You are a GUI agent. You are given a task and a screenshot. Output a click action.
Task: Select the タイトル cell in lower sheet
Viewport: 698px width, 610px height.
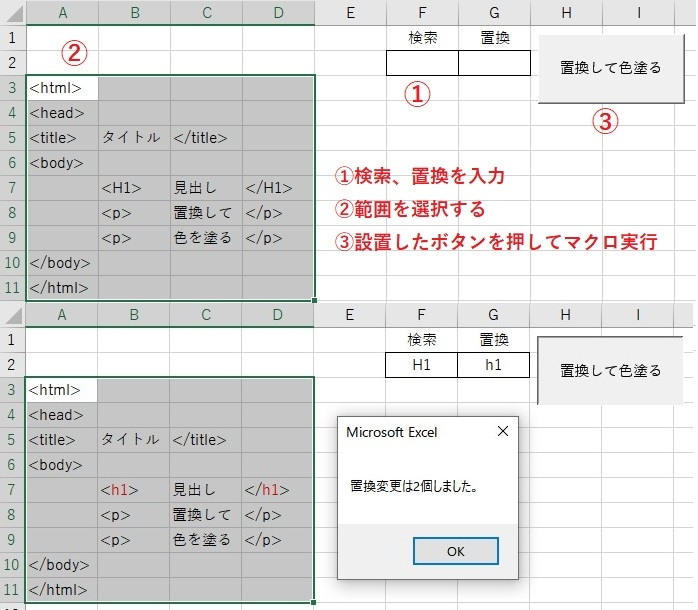pyautogui.click(x=134, y=440)
